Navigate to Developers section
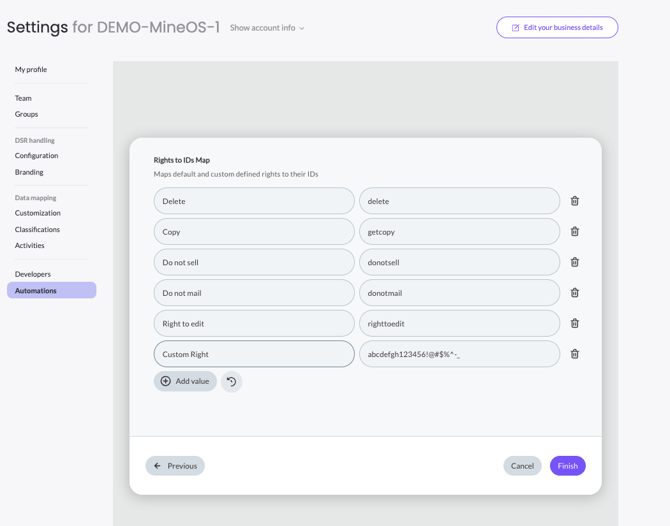Screen dimensions: 670x526 pos(33,274)
